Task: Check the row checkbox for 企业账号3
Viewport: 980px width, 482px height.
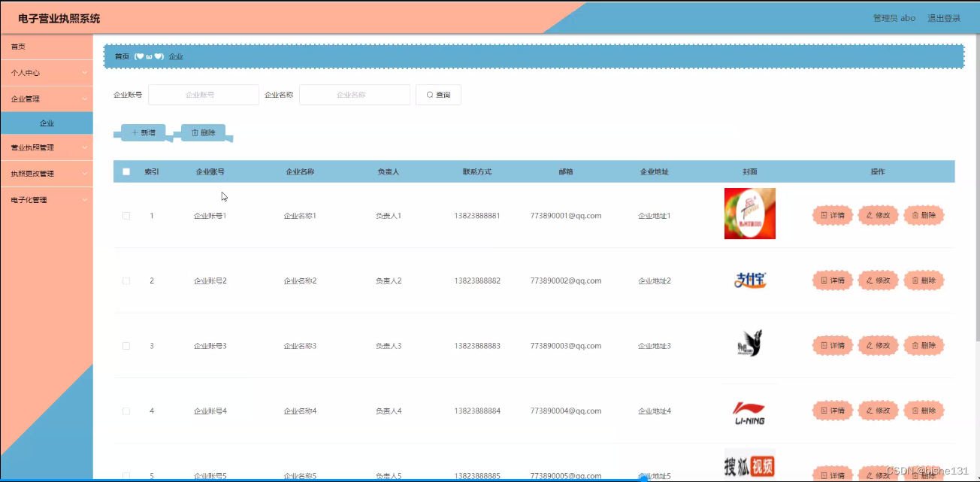Action: point(126,345)
